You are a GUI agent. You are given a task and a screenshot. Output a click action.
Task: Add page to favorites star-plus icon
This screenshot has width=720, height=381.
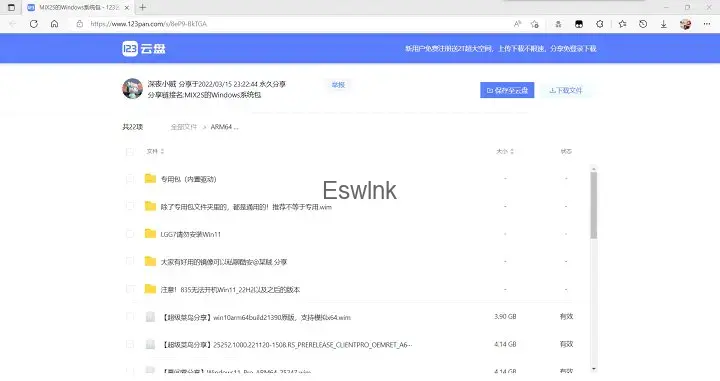pyautogui.click(x=534, y=24)
